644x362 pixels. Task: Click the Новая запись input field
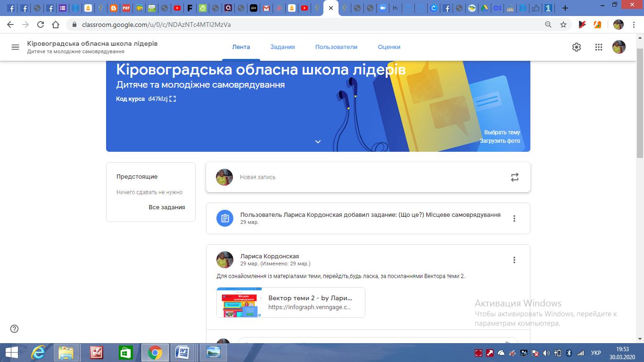[x=368, y=177]
